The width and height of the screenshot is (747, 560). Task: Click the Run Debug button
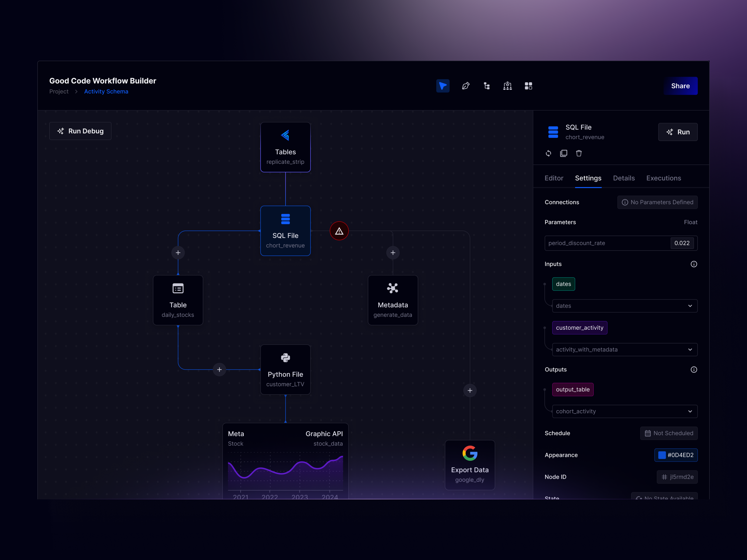coord(80,131)
